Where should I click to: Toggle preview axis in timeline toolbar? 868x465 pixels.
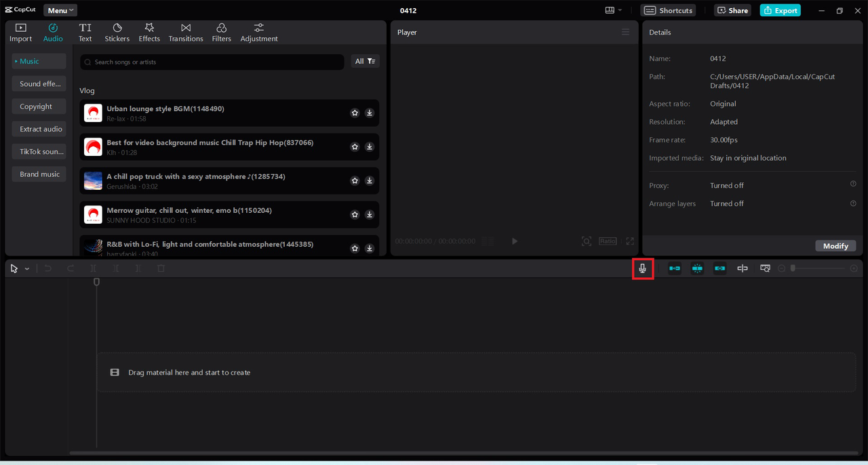(x=743, y=268)
